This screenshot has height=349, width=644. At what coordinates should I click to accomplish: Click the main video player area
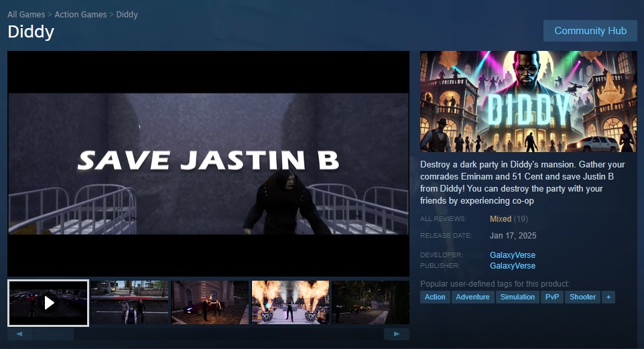pos(208,163)
